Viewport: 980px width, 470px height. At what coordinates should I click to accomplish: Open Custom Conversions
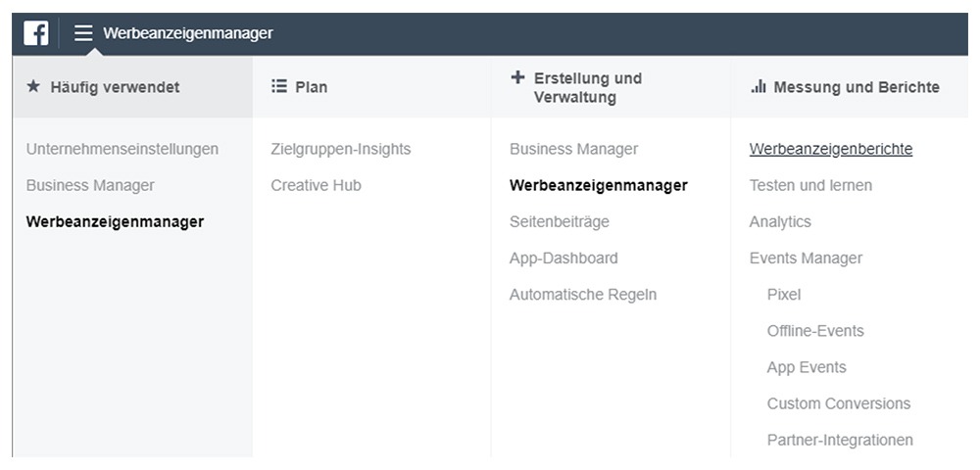click(839, 403)
